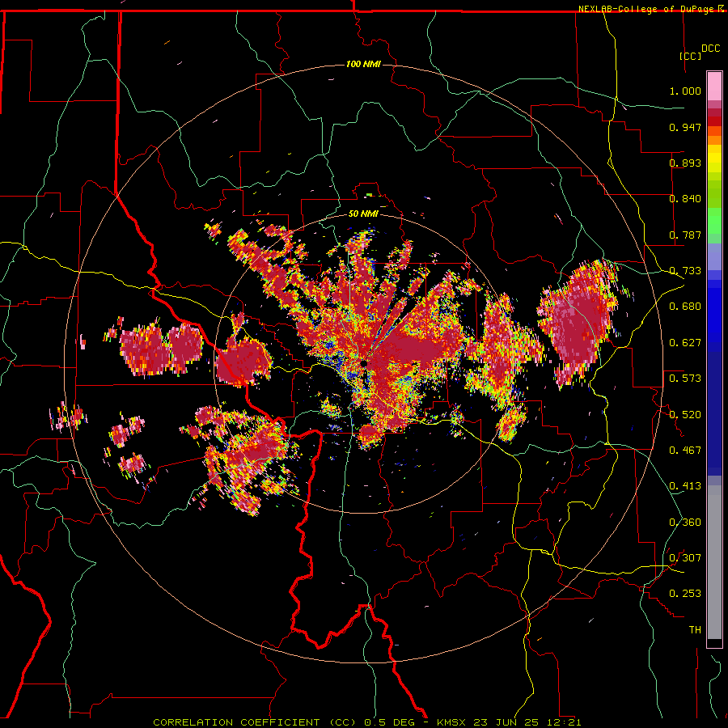
Task: Click the 1.000 color scale value
Action: click(x=685, y=91)
